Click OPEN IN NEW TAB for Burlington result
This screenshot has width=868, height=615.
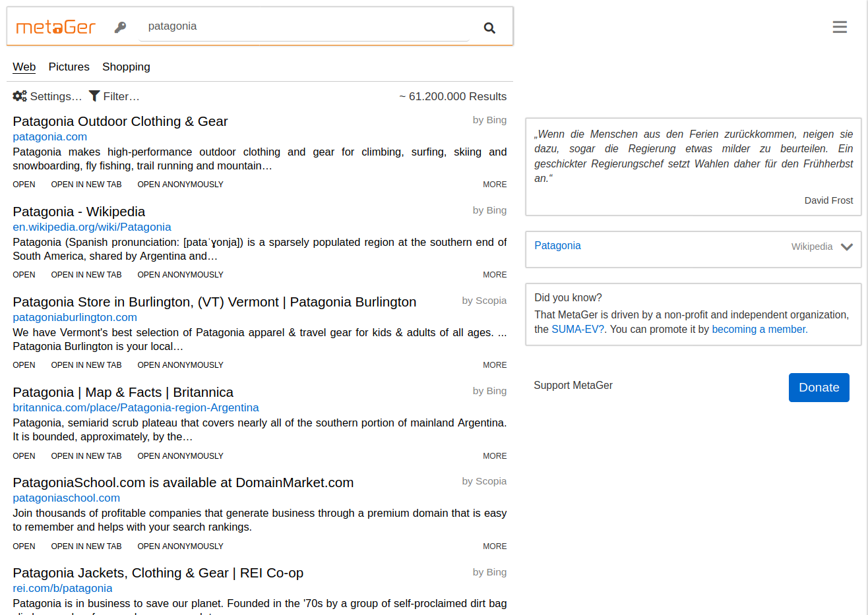[86, 365]
